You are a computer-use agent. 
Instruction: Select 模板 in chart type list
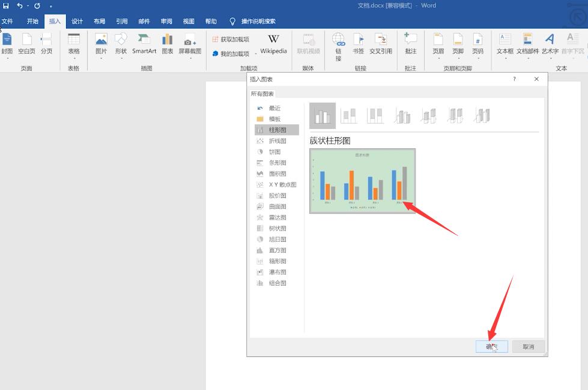click(x=277, y=119)
